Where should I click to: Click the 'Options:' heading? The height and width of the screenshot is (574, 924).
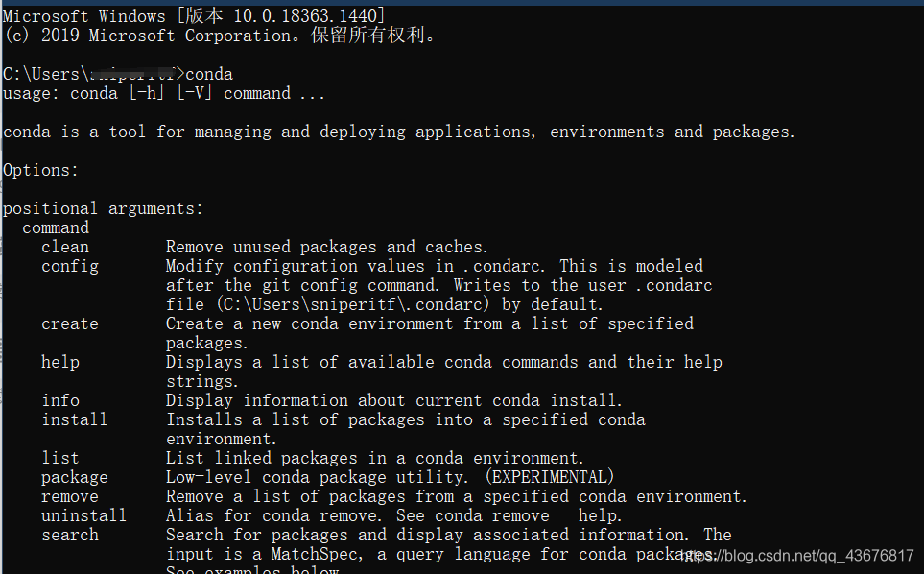point(40,170)
